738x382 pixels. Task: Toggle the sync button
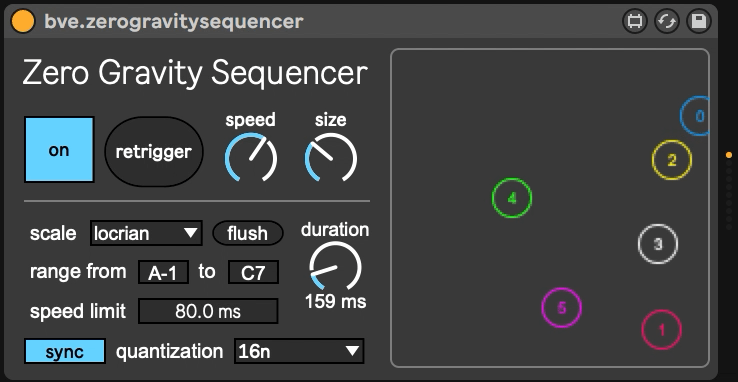coord(65,351)
